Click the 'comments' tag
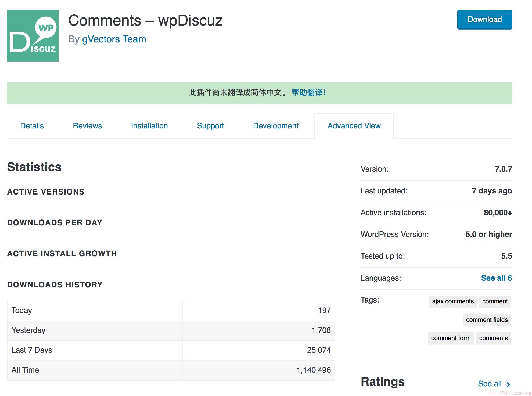Screen dimensions: 532x396 point(493,338)
